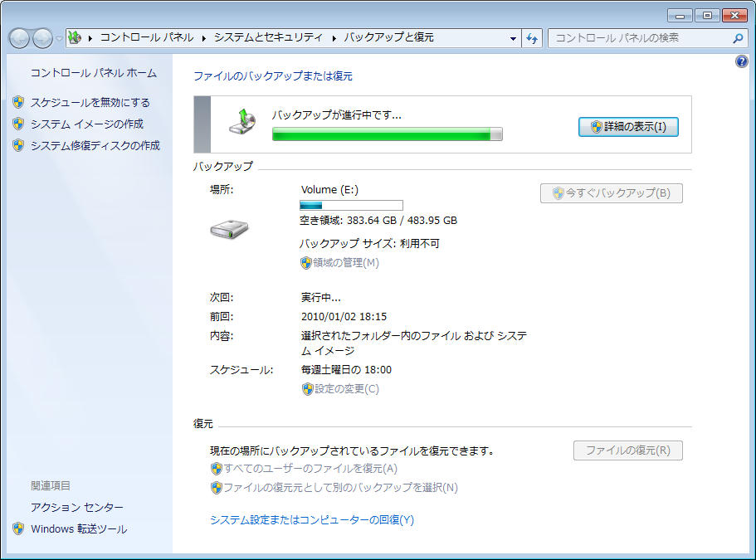756x560 pixels.
Task: Open システム設定またはコンピューターの回復(Y) link
Action: [312, 520]
